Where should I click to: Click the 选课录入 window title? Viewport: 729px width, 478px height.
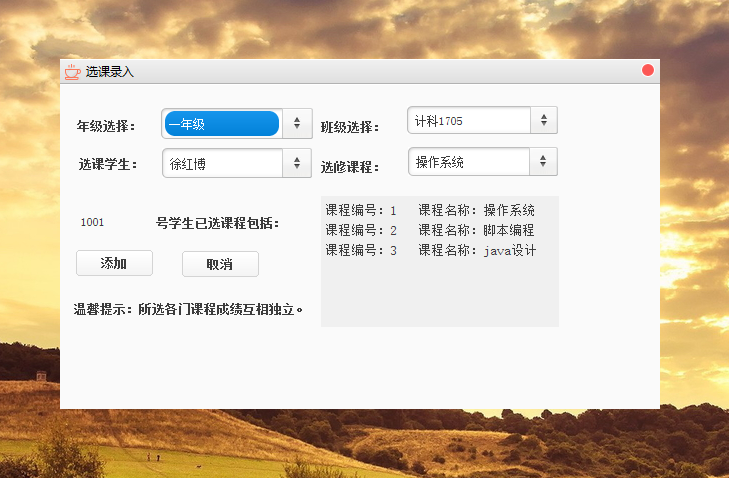tap(110, 72)
